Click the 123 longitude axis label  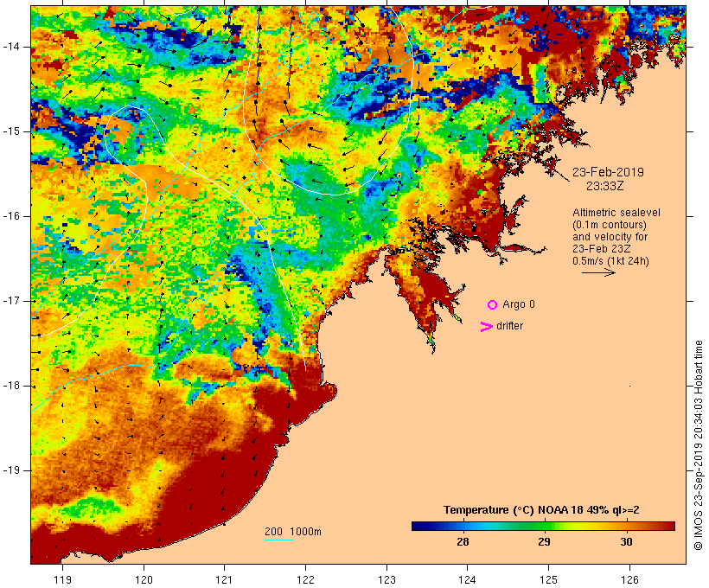tap(386, 580)
